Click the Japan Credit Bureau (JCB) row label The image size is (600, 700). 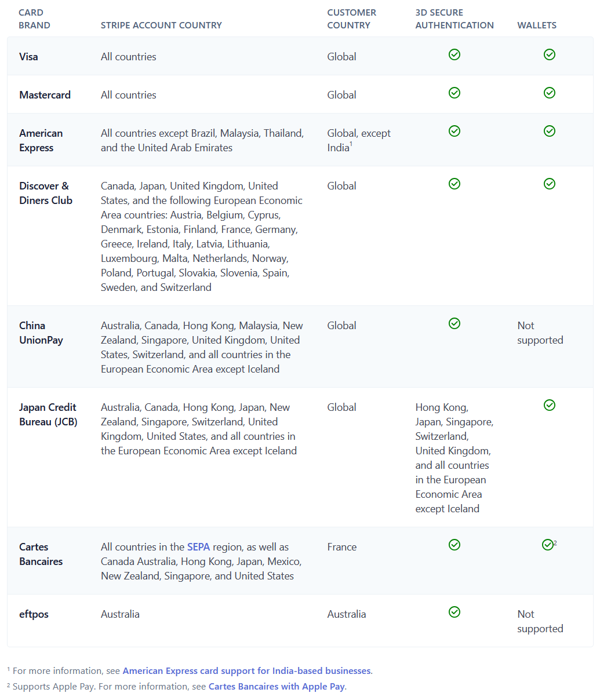tap(48, 414)
